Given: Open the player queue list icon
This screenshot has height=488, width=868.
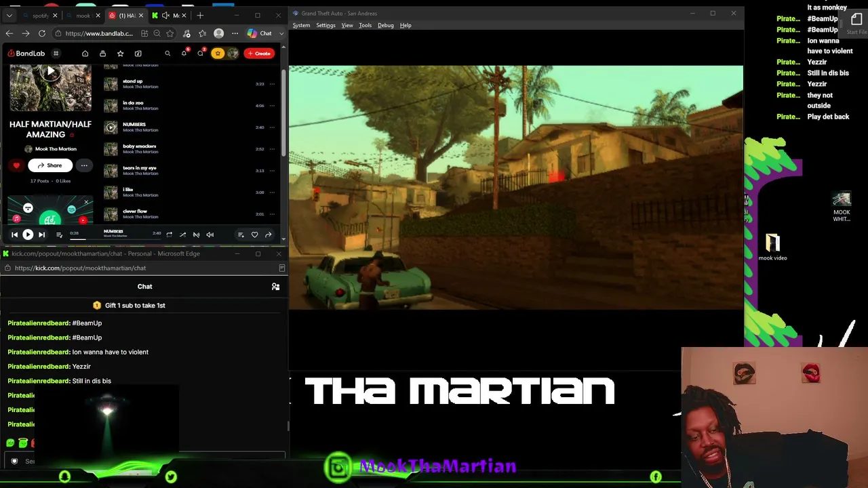Looking at the screenshot, I should click(x=59, y=235).
